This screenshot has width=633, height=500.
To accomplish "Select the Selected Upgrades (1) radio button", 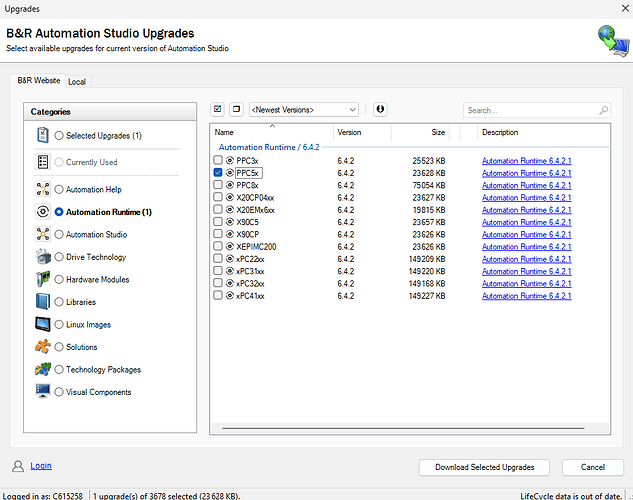I will (59, 136).
